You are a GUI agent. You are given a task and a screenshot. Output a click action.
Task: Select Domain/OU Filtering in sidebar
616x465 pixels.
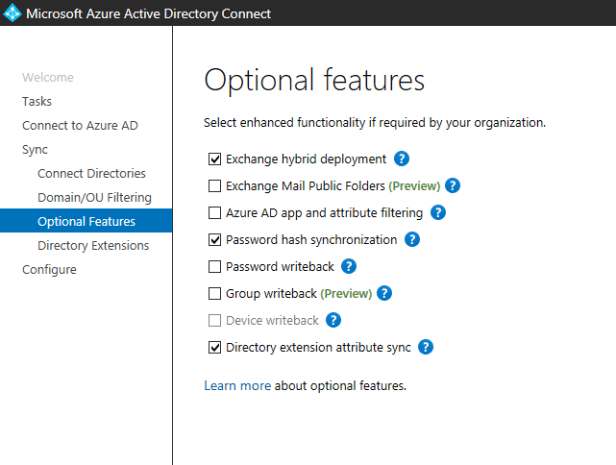click(x=94, y=197)
